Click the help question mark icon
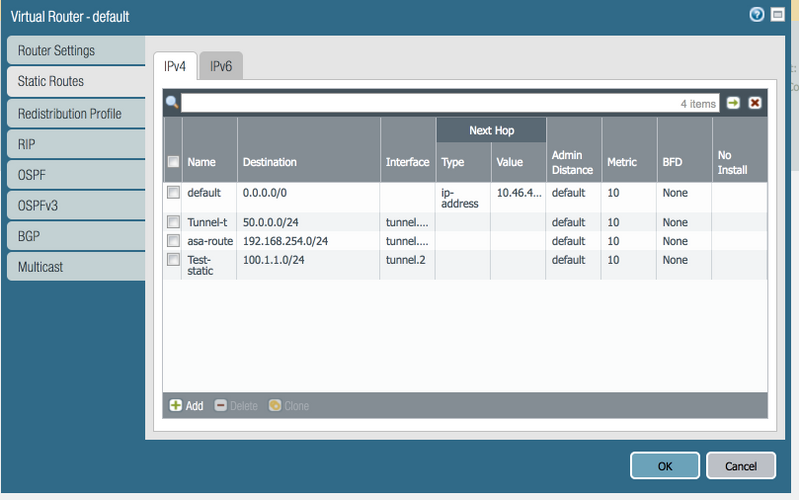 (756, 15)
